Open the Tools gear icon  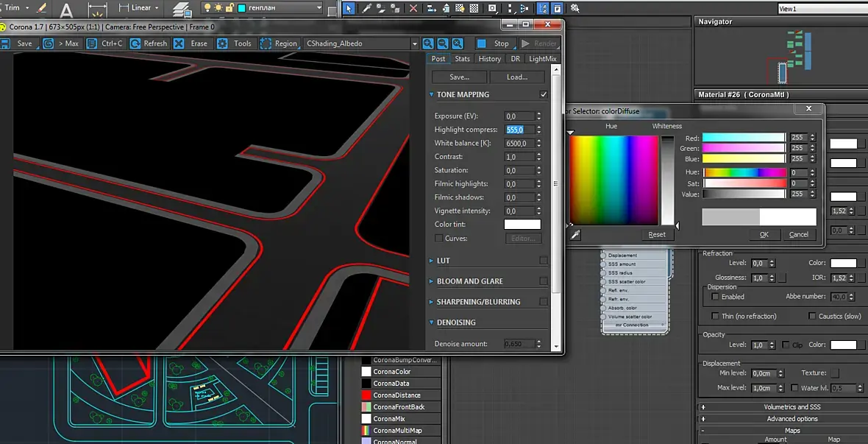[222, 43]
